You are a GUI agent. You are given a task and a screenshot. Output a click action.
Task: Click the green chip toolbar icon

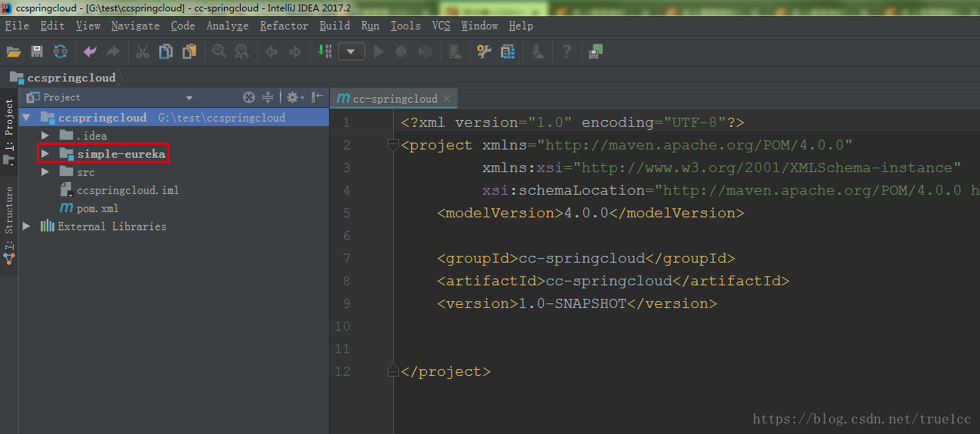tap(597, 51)
